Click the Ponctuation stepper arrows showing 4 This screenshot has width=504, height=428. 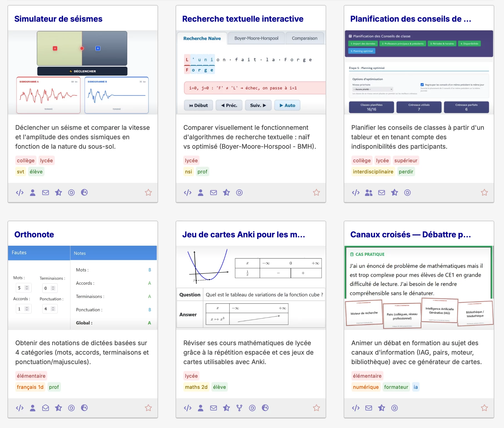[53, 309]
